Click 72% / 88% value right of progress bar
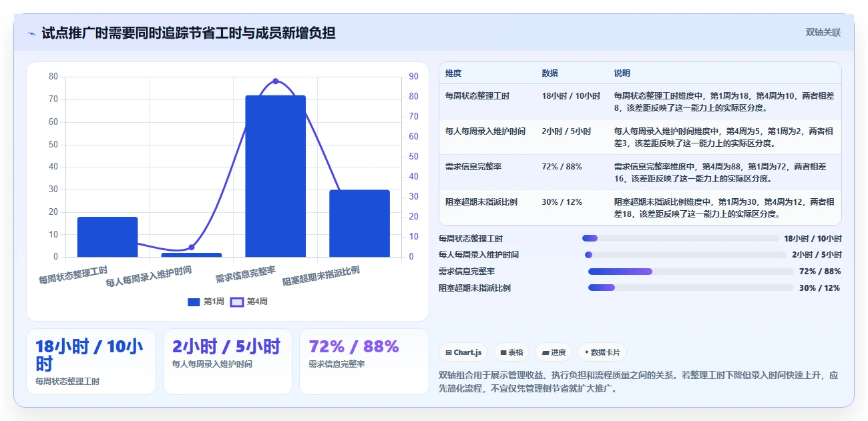The image size is (868, 421). (820, 272)
